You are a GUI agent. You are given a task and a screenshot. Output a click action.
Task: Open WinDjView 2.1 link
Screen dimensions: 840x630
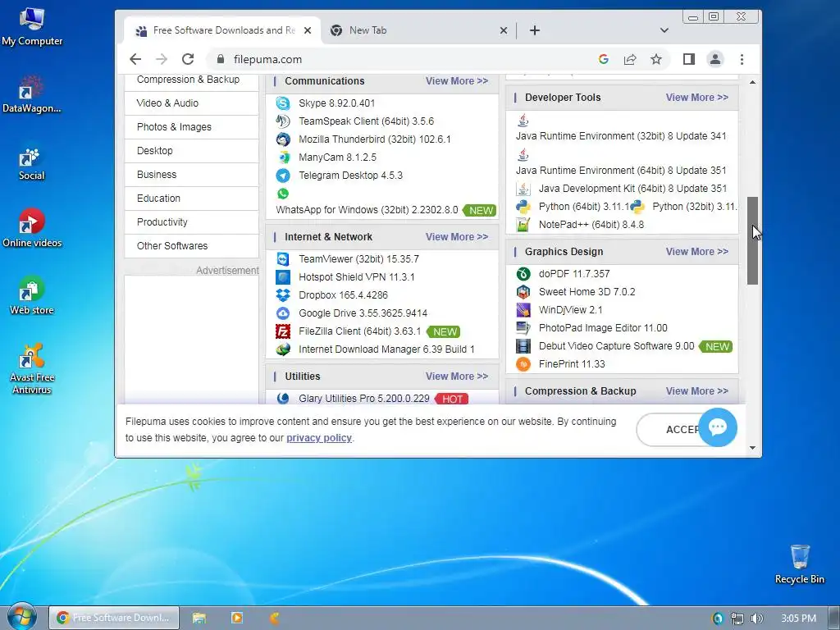point(570,309)
